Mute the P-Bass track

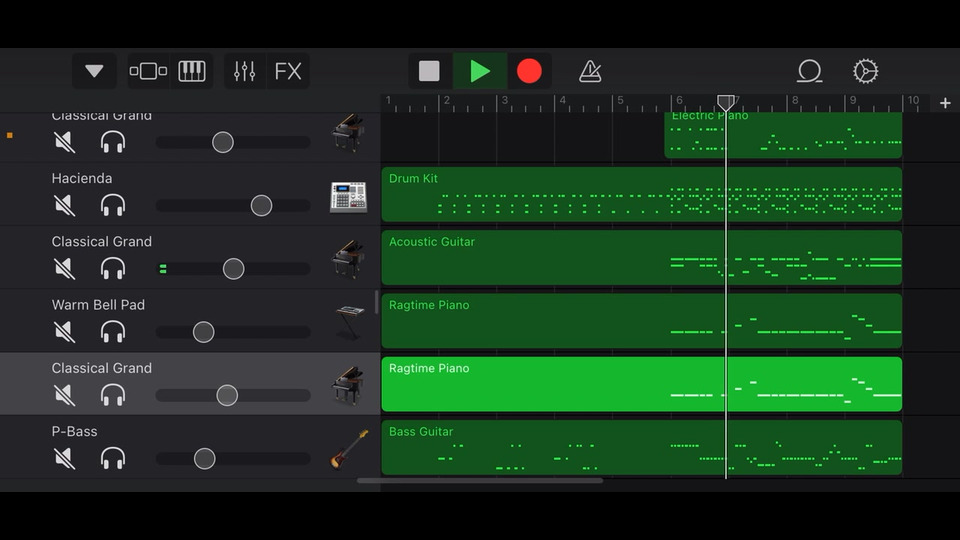[64, 458]
